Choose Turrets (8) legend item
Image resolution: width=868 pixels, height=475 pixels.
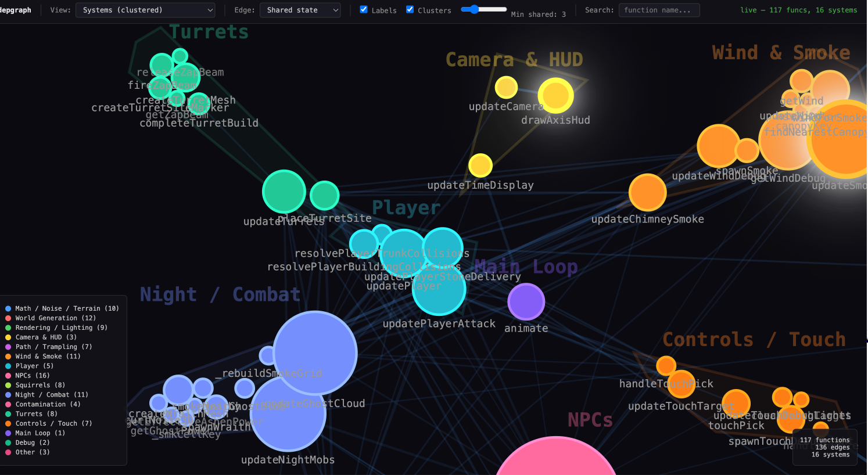(36, 414)
